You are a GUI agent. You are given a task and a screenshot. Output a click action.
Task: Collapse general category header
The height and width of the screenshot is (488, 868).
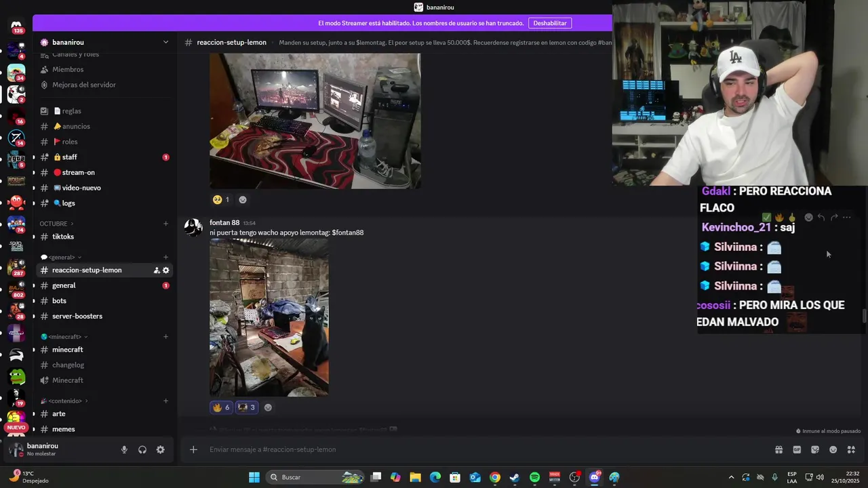[61, 257]
